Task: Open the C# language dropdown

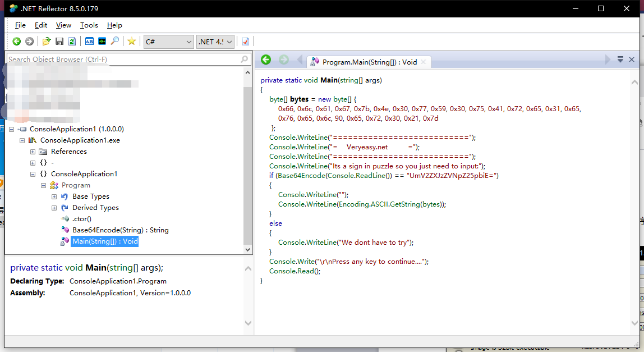Action: (168, 42)
